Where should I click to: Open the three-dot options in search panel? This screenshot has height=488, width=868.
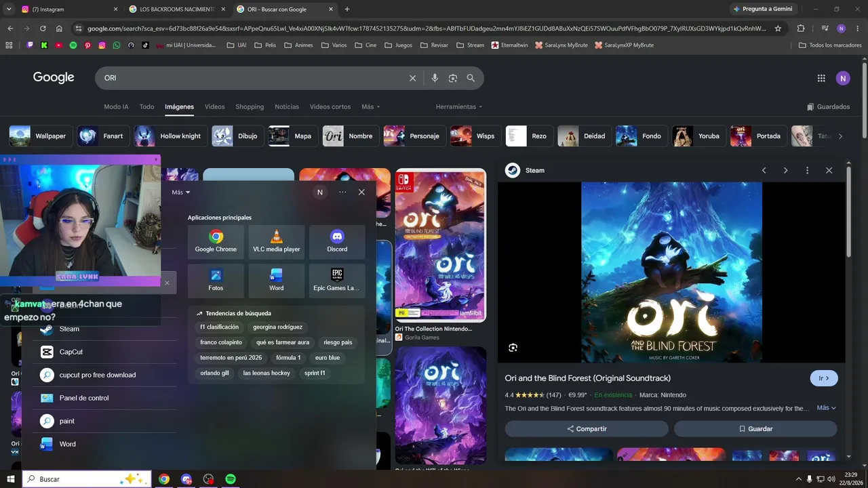pos(342,192)
